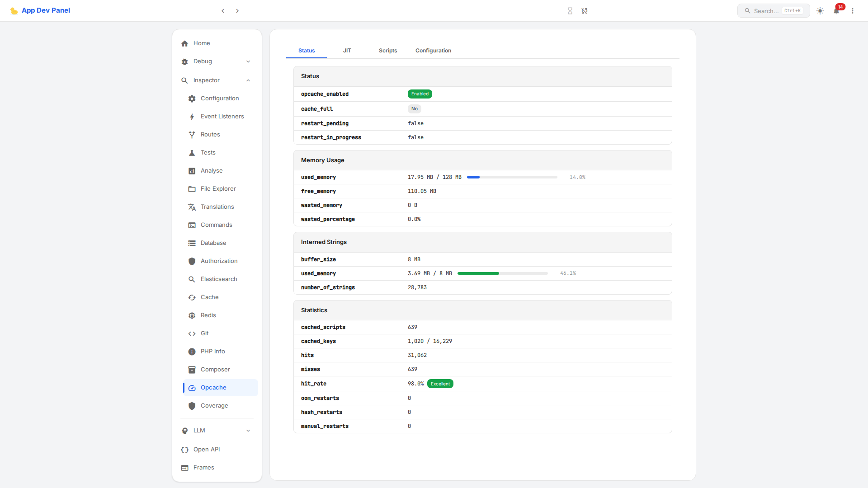Open the Scripts tab
Screen dimensions: 868x488
click(x=387, y=51)
